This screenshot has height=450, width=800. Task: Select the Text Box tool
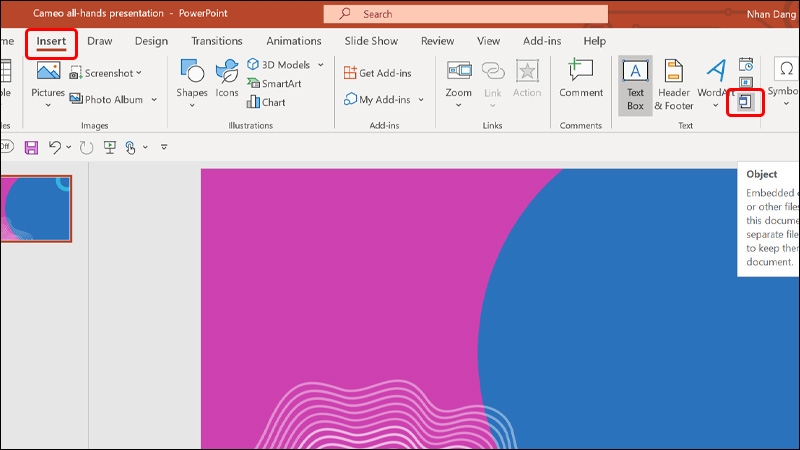point(635,85)
